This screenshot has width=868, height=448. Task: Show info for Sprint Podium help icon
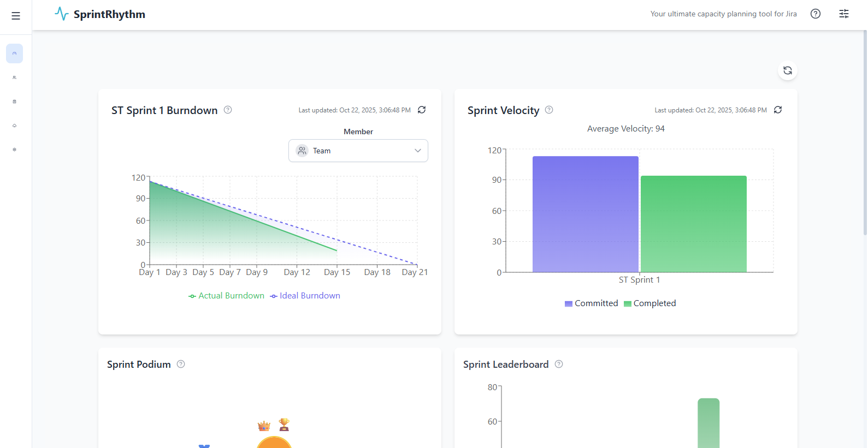pos(181,364)
